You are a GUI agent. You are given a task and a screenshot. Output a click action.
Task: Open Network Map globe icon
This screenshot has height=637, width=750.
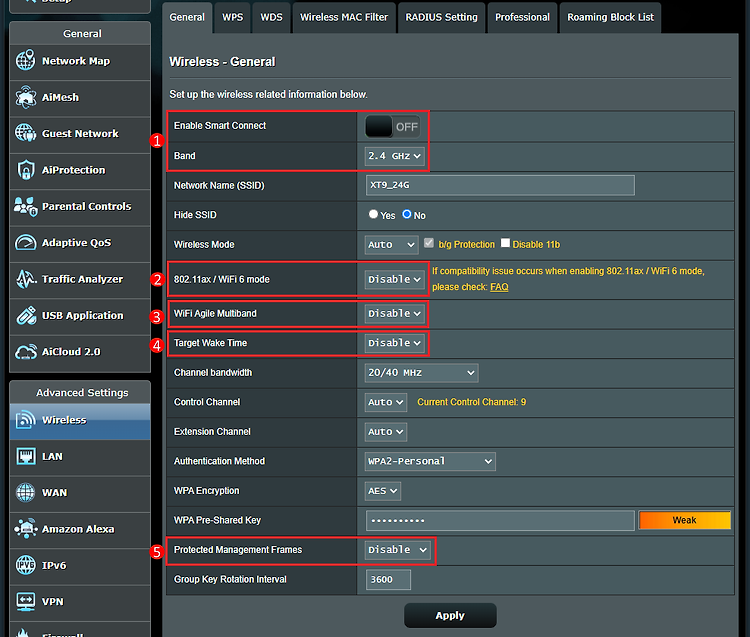click(x=25, y=61)
